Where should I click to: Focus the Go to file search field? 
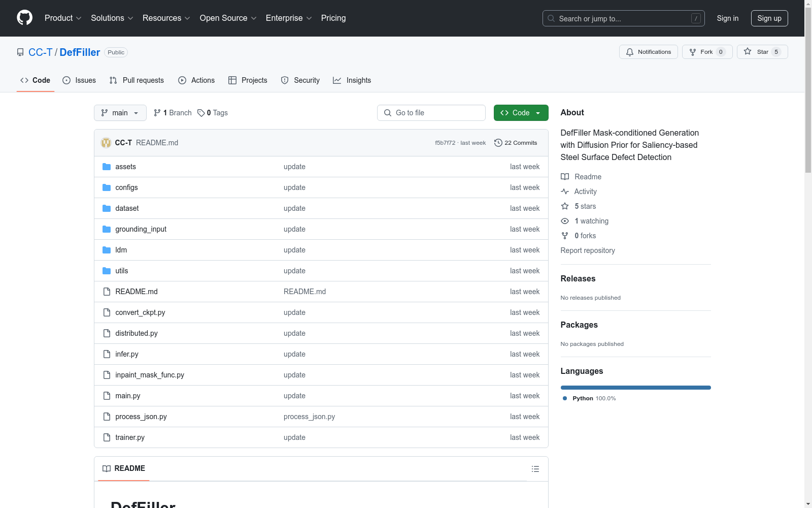431,113
